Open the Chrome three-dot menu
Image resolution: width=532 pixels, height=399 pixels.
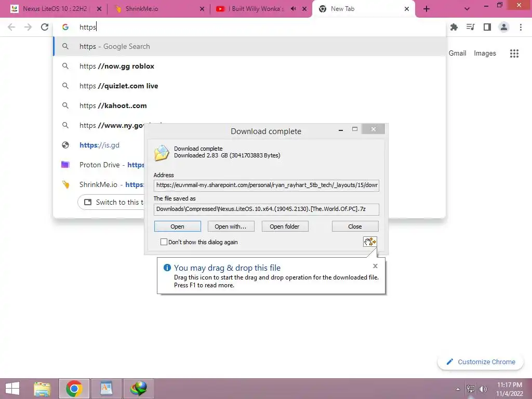[x=521, y=27]
